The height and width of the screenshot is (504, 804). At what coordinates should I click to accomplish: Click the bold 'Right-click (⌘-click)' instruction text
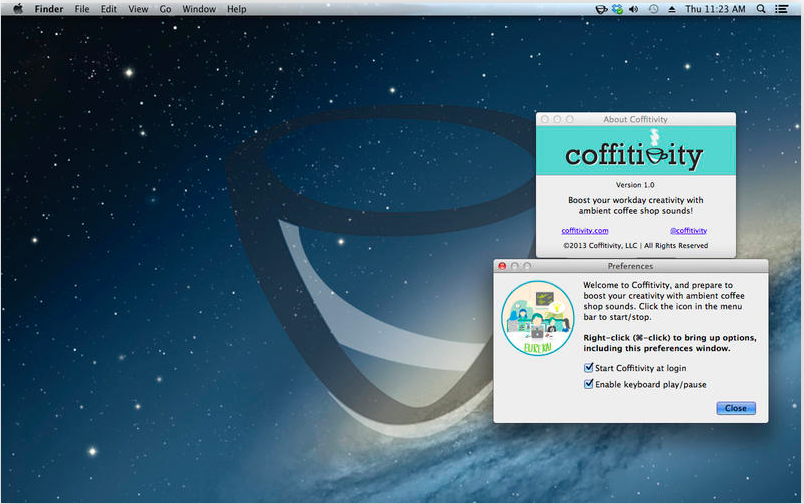[670, 343]
